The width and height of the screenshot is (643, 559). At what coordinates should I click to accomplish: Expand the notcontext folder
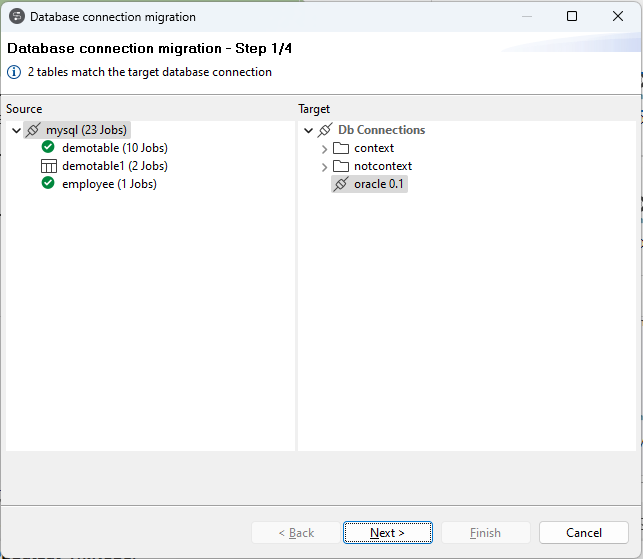pos(324,167)
